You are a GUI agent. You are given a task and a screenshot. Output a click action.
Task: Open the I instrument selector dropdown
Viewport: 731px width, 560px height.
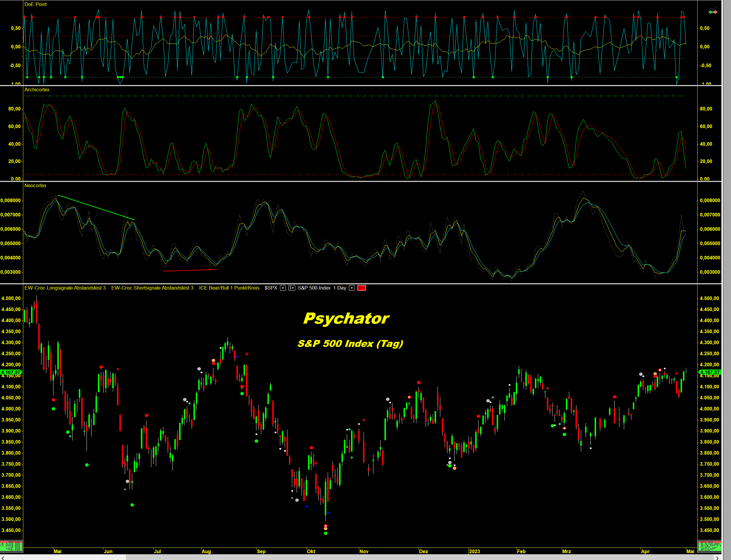tap(292, 288)
